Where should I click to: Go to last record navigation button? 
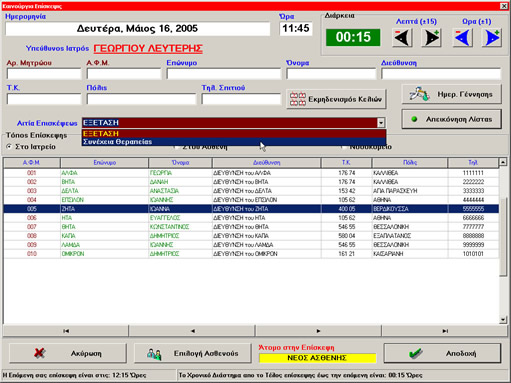click(445, 331)
